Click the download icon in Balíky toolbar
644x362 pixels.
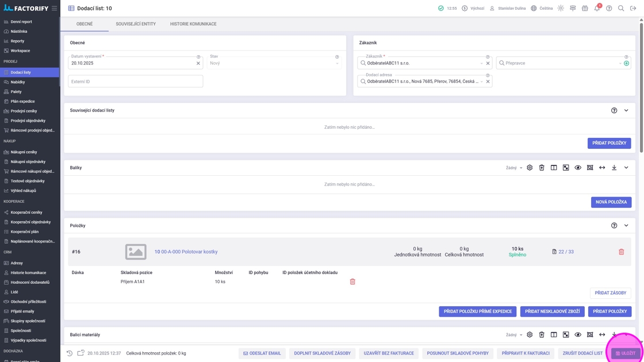pyautogui.click(x=614, y=168)
